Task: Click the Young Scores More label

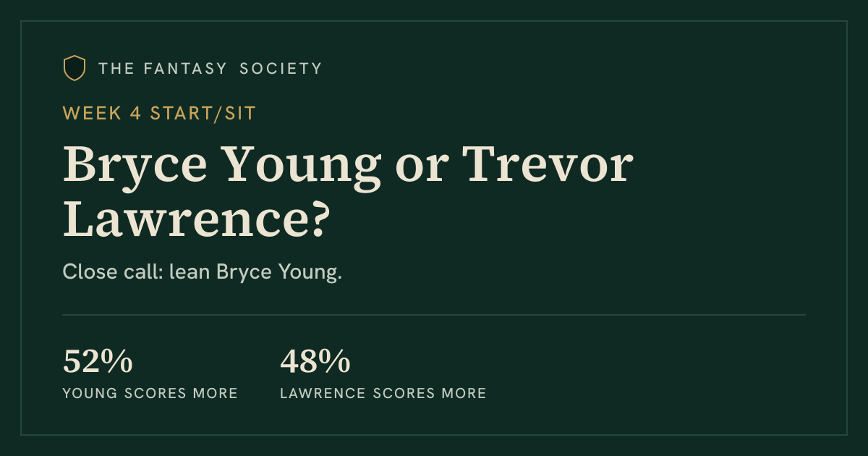Action: pos(150,394)
